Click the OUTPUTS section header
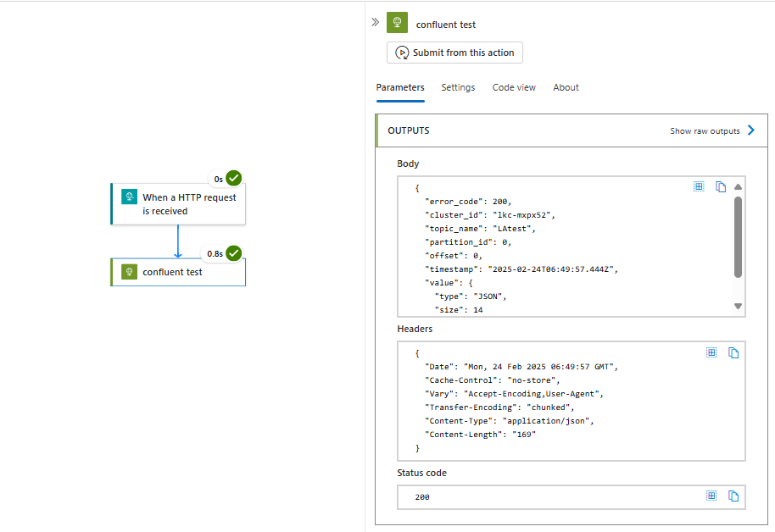This screenshot has width=775, height=532. 571,130
